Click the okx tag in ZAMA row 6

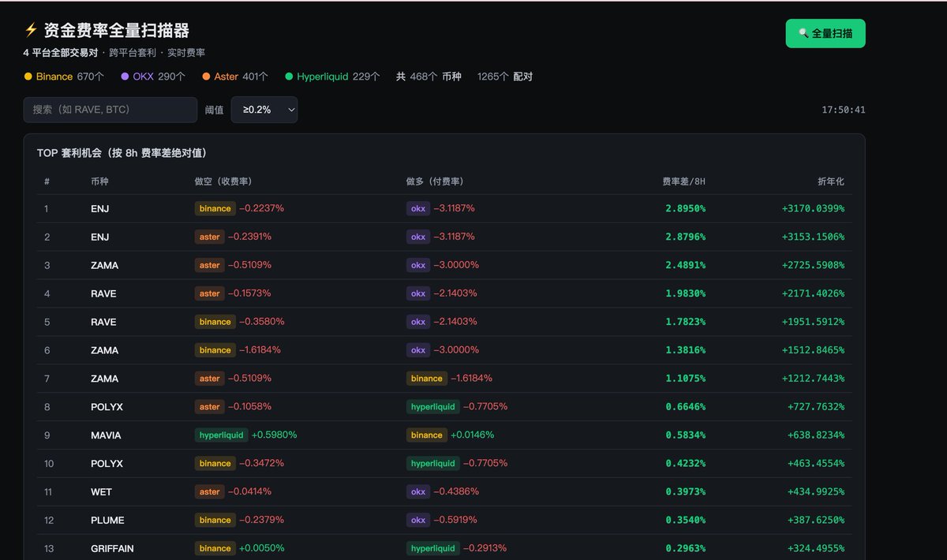click(x=418, y=350)
